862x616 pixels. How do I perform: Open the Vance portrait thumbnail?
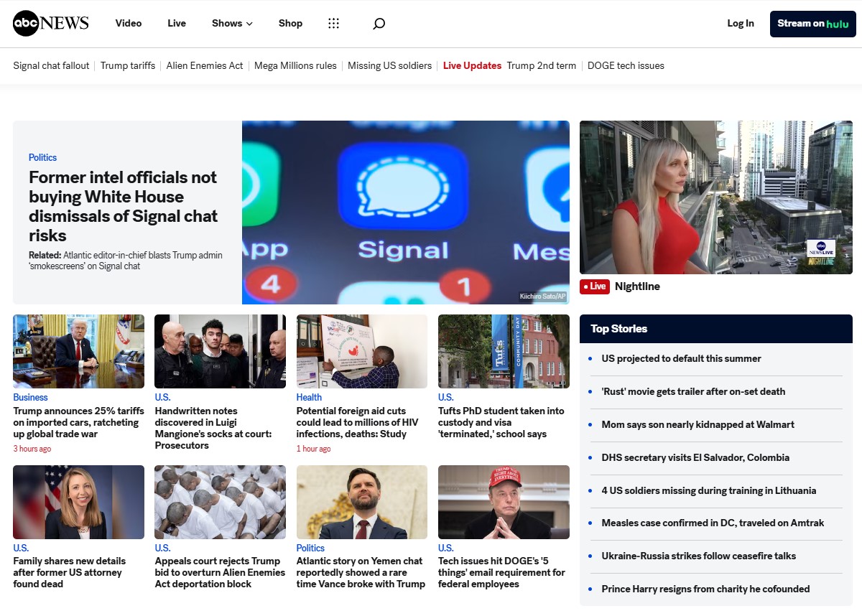tap(362, 502)
